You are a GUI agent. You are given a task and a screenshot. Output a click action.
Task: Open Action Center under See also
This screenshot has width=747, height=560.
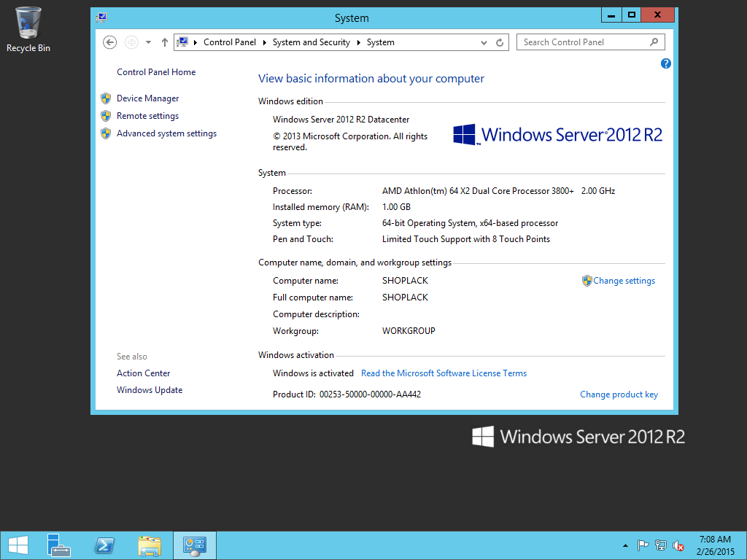pos(144,373)
